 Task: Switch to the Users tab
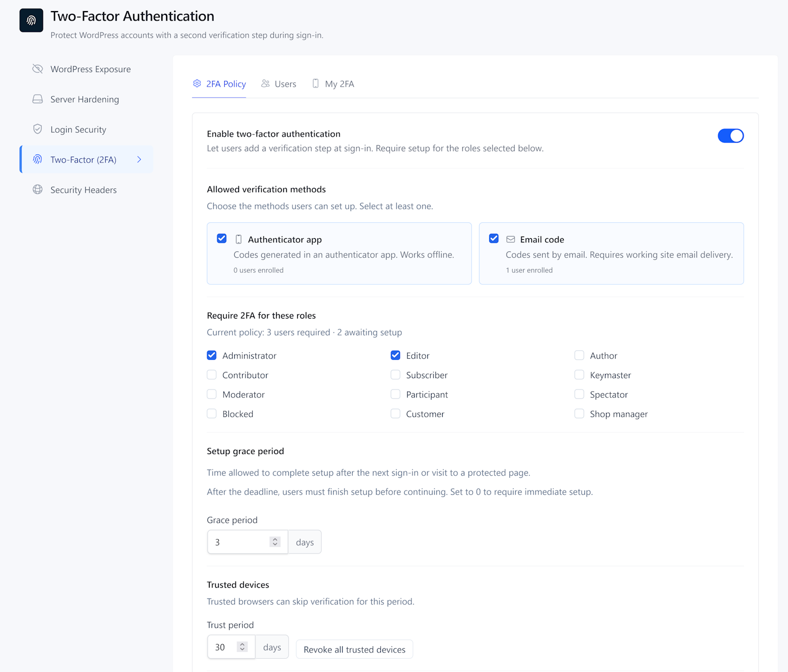tap(279, 84)
